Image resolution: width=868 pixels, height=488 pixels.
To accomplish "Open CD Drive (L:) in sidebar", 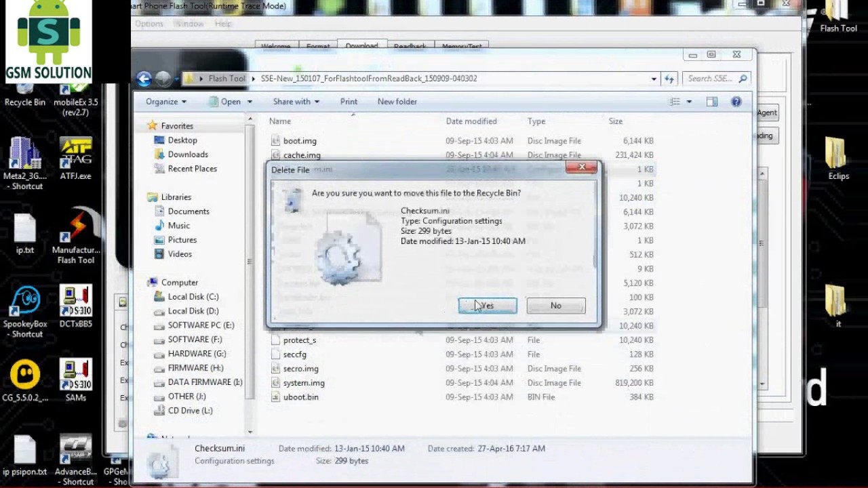I will tap(191, 411).
